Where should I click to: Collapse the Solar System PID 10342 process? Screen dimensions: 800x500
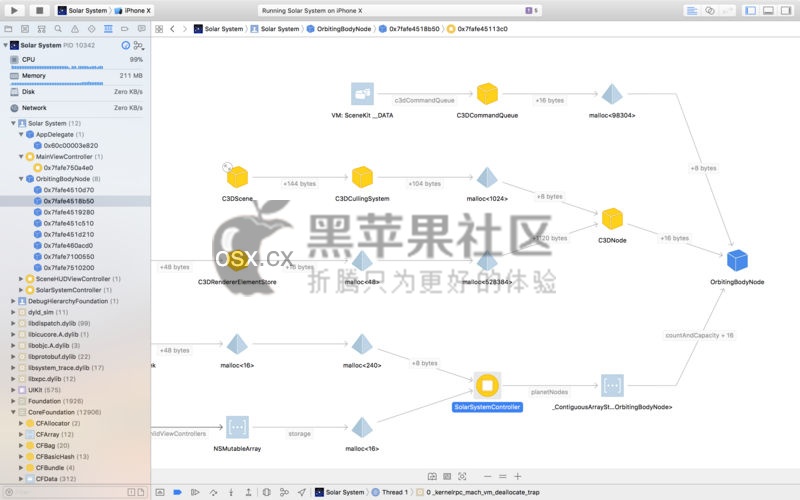(x=5, y=45)
